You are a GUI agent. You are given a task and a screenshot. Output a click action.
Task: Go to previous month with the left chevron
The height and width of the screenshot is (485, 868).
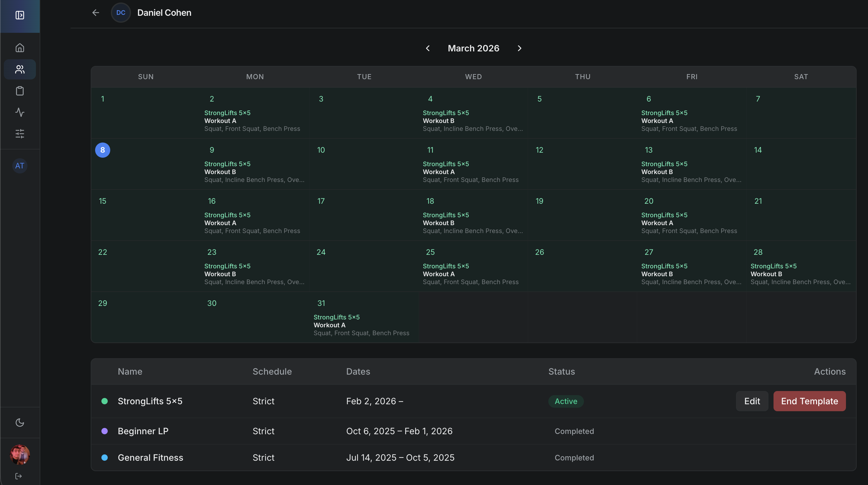tap(427, 48)
